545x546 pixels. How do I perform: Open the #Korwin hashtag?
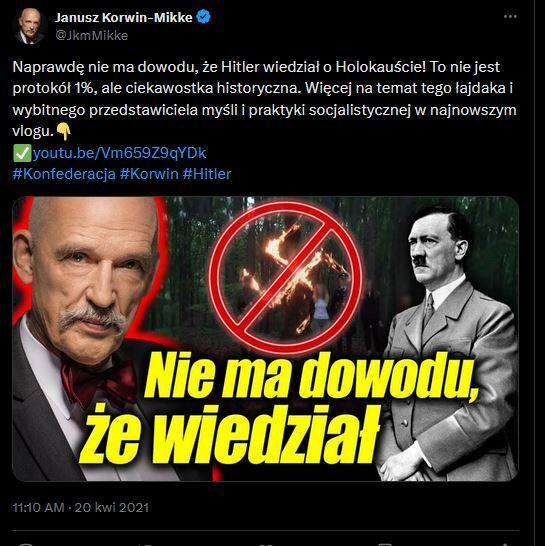(149, 174)
